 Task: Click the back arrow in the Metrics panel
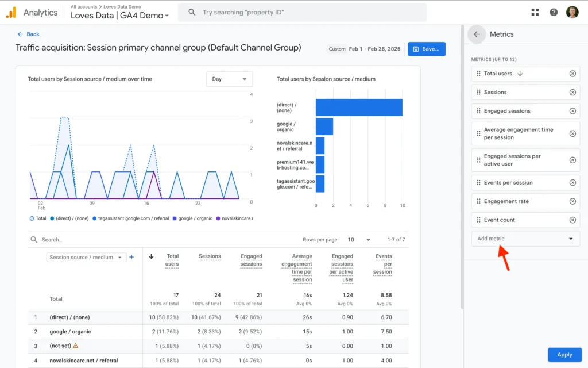(476, 34)
